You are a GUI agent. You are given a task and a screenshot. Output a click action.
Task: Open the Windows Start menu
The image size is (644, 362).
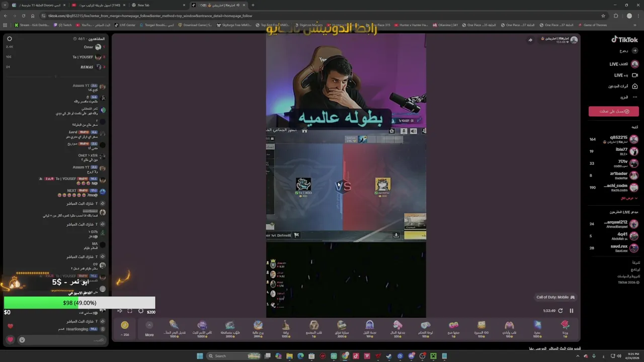[200, 356]
